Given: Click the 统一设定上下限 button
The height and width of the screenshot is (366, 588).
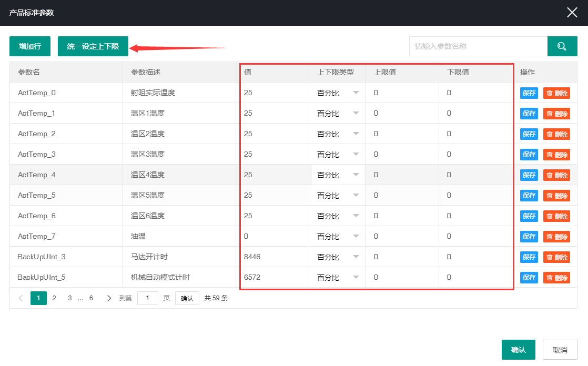Looking at the screenshot, I should [93, 46].
